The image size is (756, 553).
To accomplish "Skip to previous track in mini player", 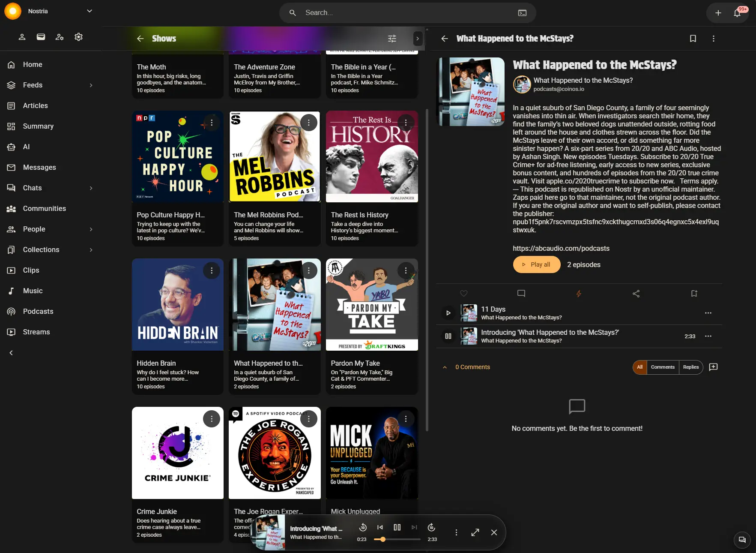I will coord(380,527).
